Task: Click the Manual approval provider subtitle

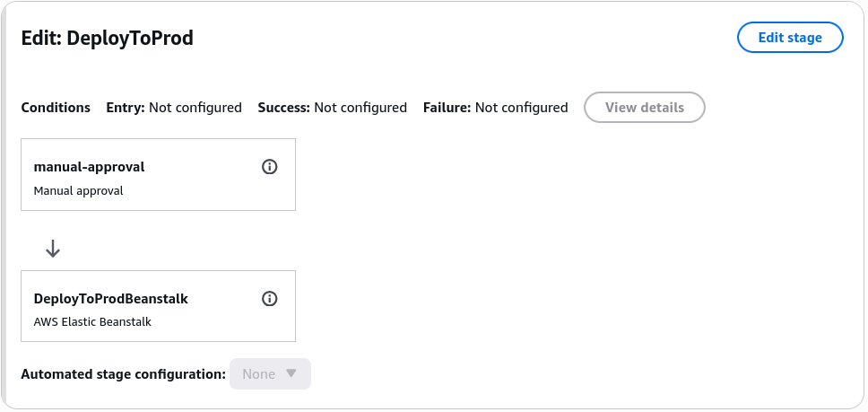Action: click(79, 191)
